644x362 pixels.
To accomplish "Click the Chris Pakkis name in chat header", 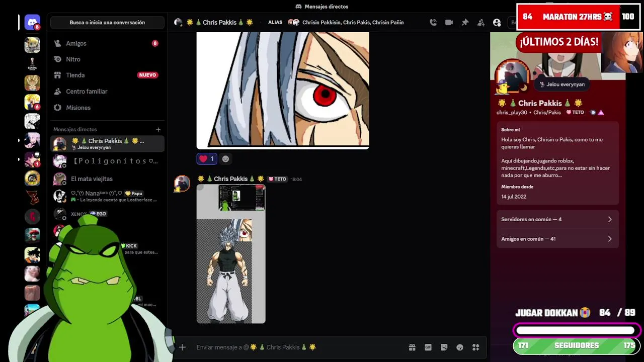I will (219, 23).
